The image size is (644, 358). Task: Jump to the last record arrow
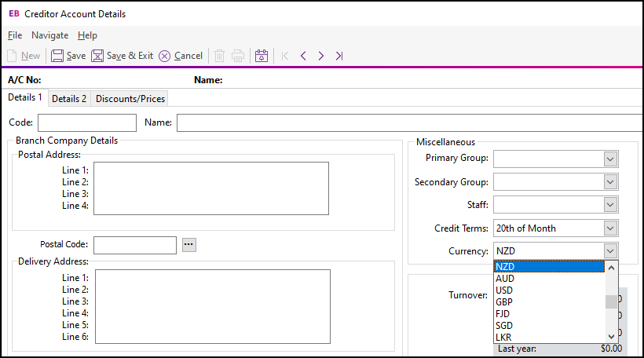point(339,56)
